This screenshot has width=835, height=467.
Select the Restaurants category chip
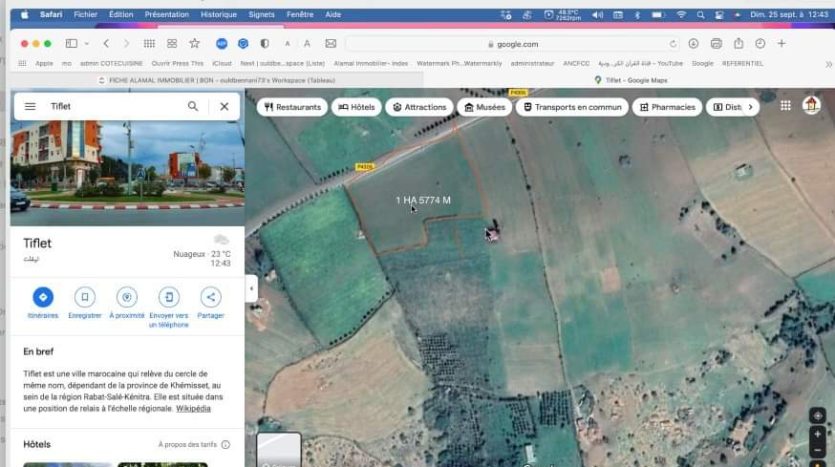pos(292,107)
